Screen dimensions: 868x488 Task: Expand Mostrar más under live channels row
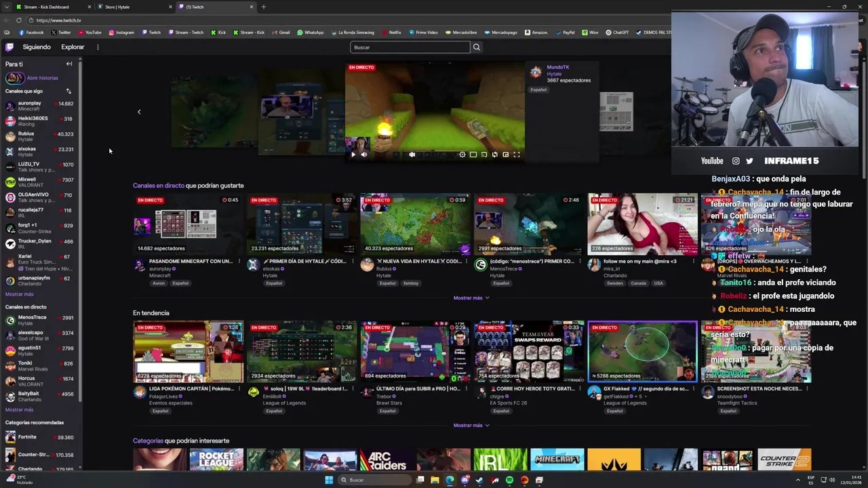point(471,298)
